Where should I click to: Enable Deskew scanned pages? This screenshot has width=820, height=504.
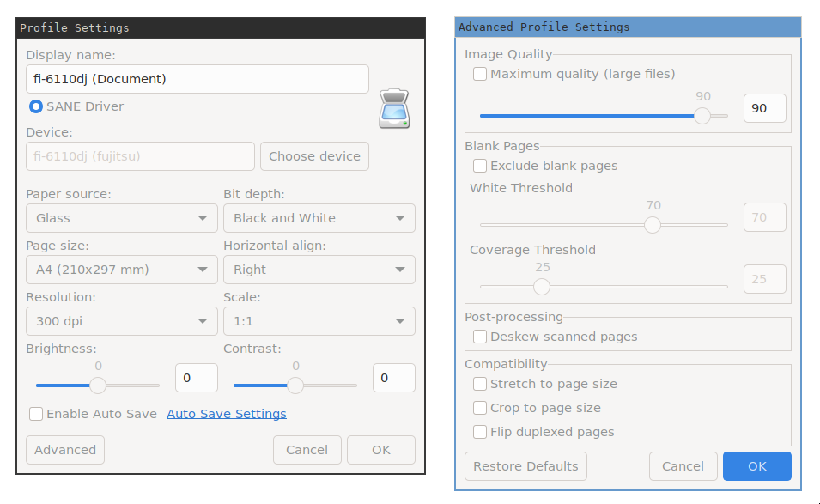tap(479, 337)
